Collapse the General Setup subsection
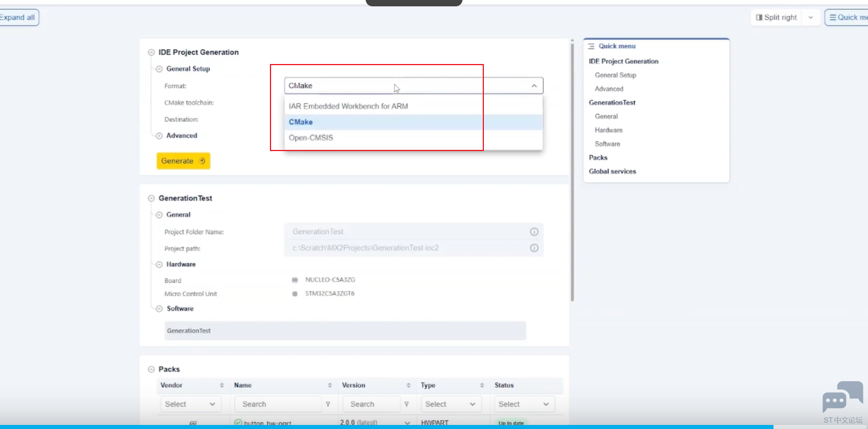 [x=159, y=69]
